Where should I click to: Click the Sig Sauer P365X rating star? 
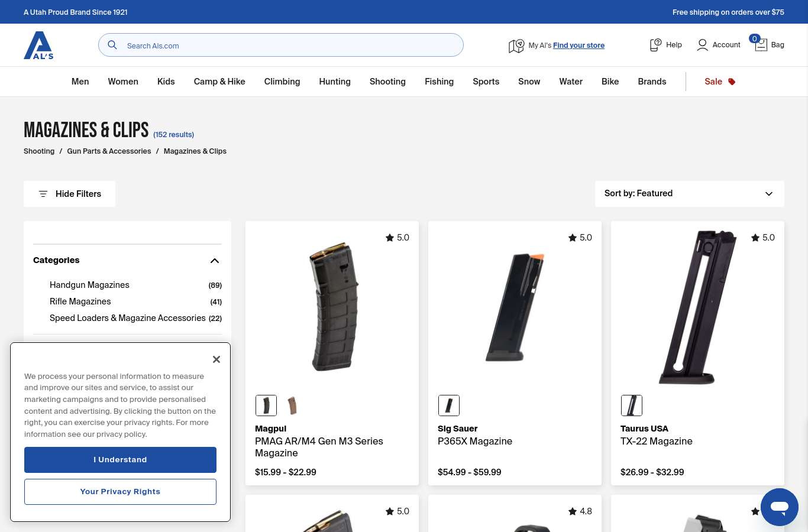pos(573,238)
